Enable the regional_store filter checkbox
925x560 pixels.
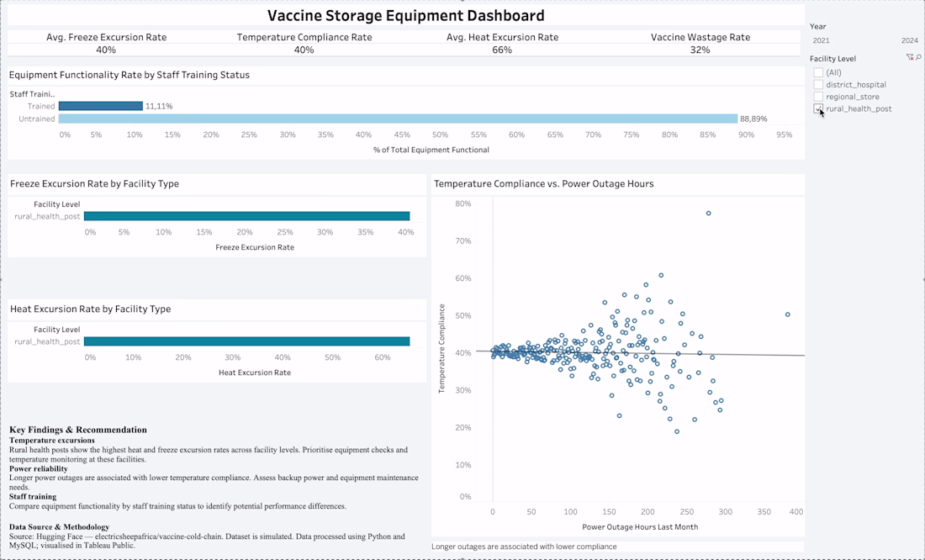pyautogui.click(x=818, y=97)
